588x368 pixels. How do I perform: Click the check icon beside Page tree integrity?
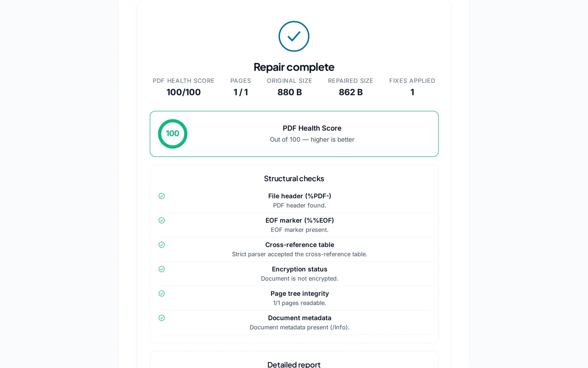(162, 293)
